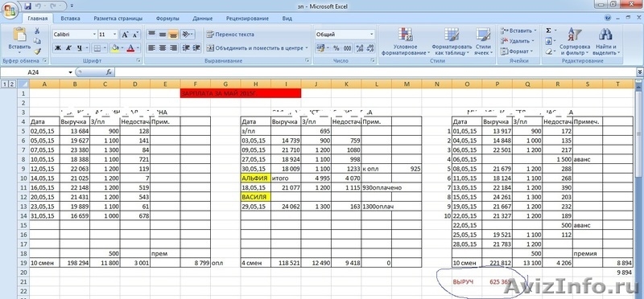The width and height of the screenshot is (644, 299).
Task: Switch to the Формулы ribbon tab
Action: [x=167, y=18]
